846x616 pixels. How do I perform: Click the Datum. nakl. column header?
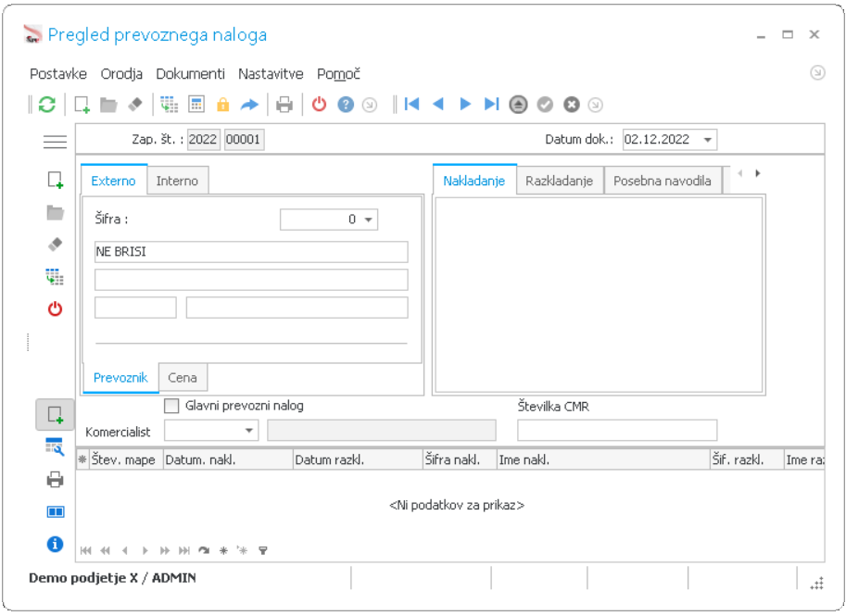click(x=228, y=460)
